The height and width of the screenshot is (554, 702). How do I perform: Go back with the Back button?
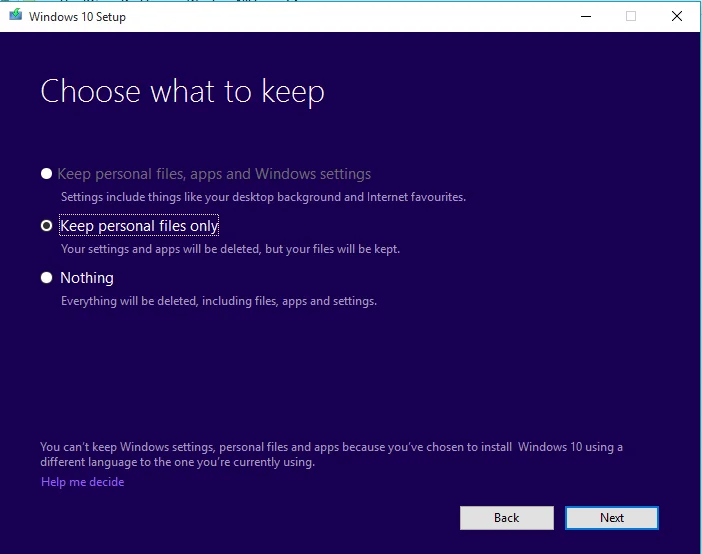pos(506,518)
